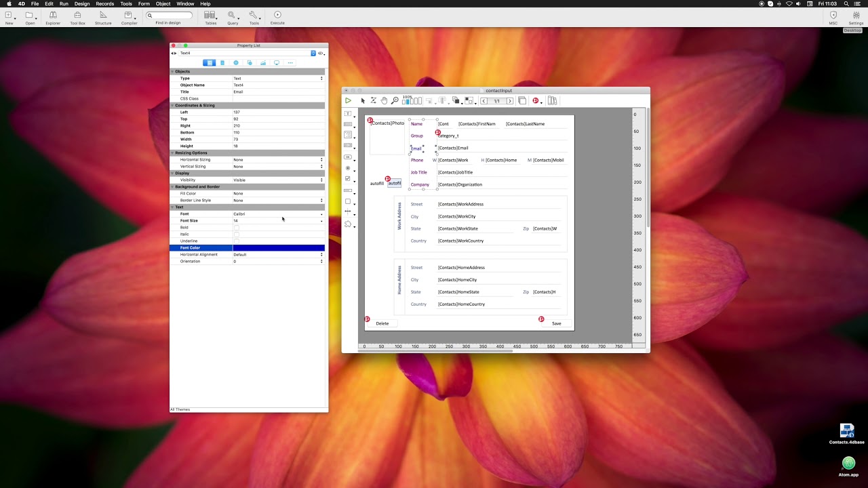Go to next form page arrow
868x488 pixels.
coord(510,101)
